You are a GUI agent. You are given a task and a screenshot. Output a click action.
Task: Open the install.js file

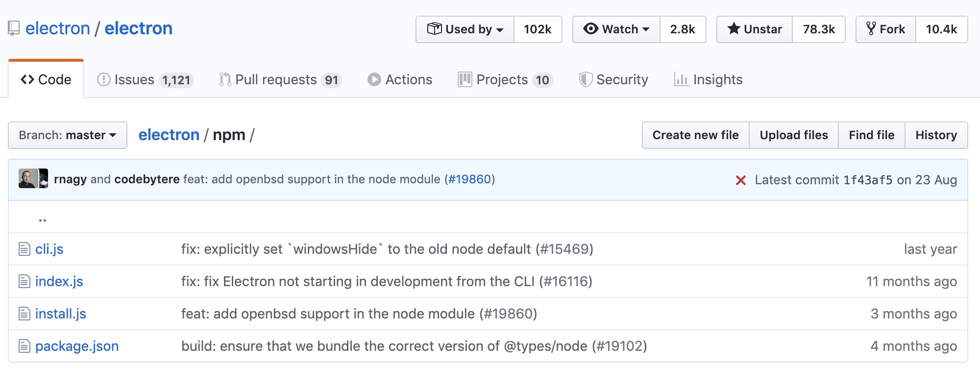coord(61,314)
